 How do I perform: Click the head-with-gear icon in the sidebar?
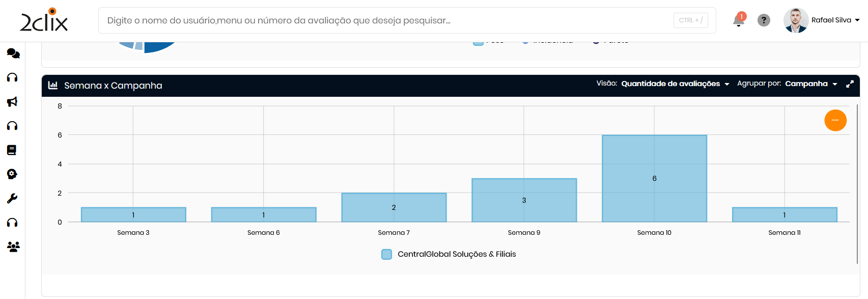(x=12, y=174)
